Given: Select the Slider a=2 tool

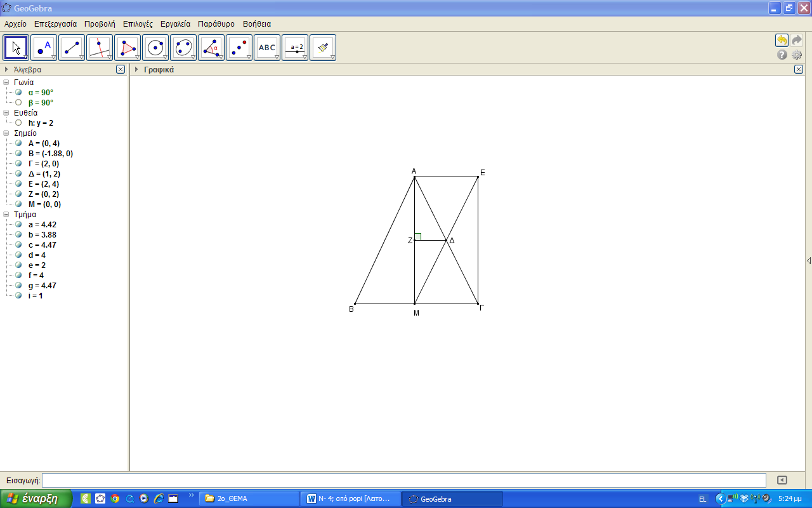Looking at the screenshot, I should (x=295, y=48).
